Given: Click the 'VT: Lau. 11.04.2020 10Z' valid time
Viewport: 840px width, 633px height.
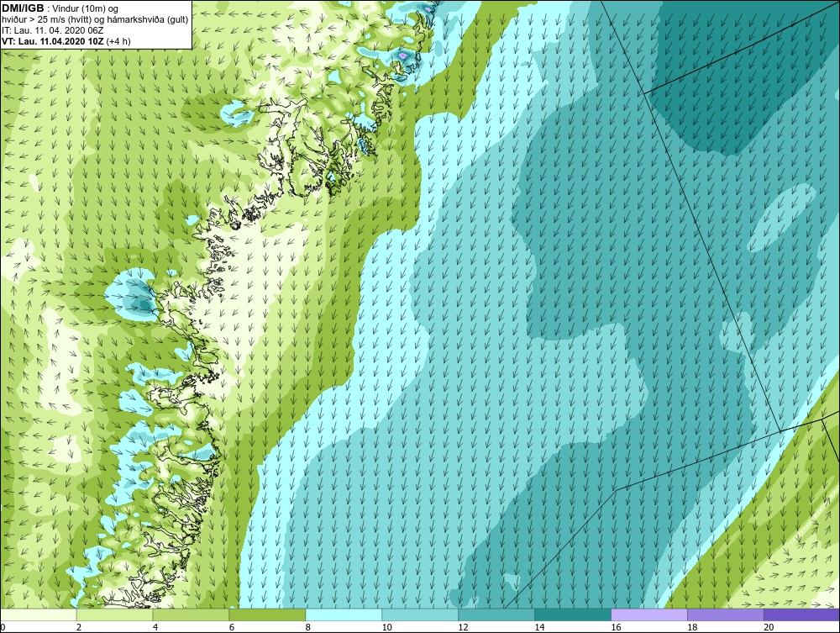Looking at the screenshot, I should click(53, 41).
